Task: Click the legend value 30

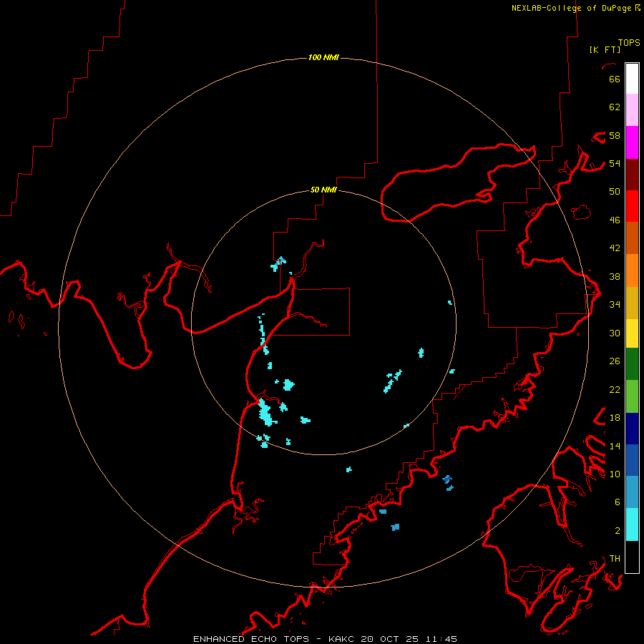Action: point(615,333)
